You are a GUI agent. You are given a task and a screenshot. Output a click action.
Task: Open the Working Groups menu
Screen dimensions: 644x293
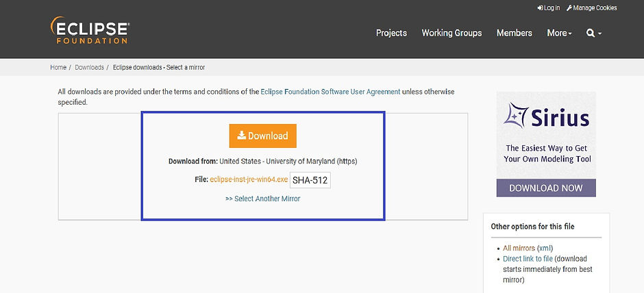451,34
